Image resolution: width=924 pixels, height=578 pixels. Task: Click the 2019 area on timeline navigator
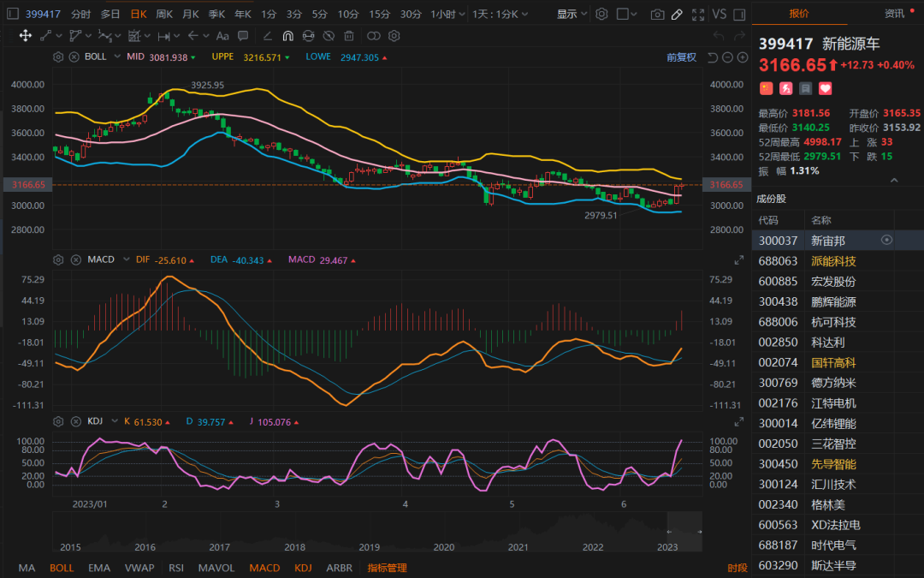369,546
